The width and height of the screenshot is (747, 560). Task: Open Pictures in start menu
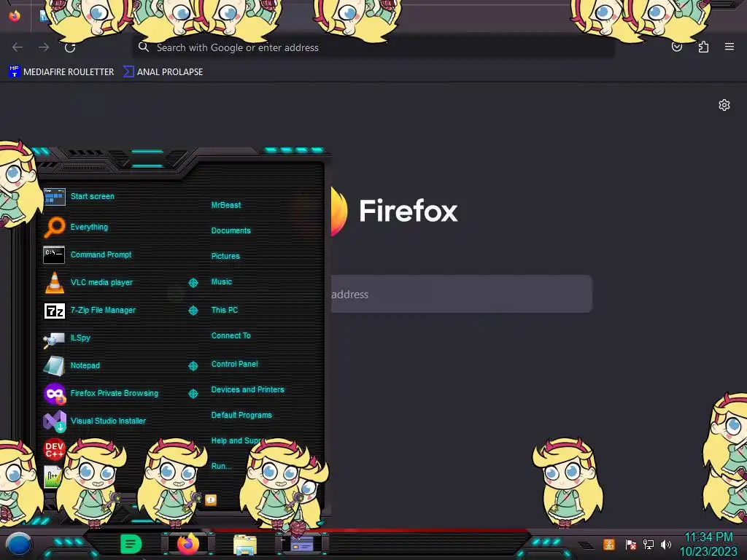pos(225,256)
